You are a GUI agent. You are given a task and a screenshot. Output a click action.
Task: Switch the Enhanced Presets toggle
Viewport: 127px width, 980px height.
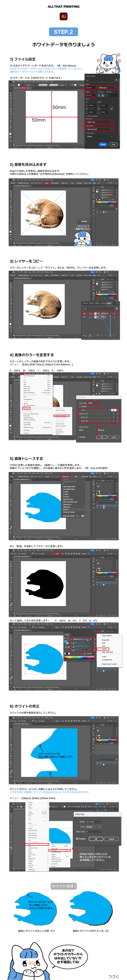coord(83,516)
